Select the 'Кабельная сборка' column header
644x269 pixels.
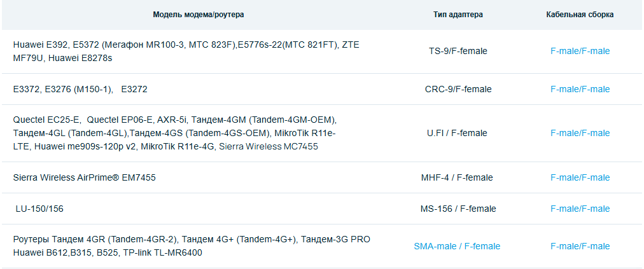point(580,14)
